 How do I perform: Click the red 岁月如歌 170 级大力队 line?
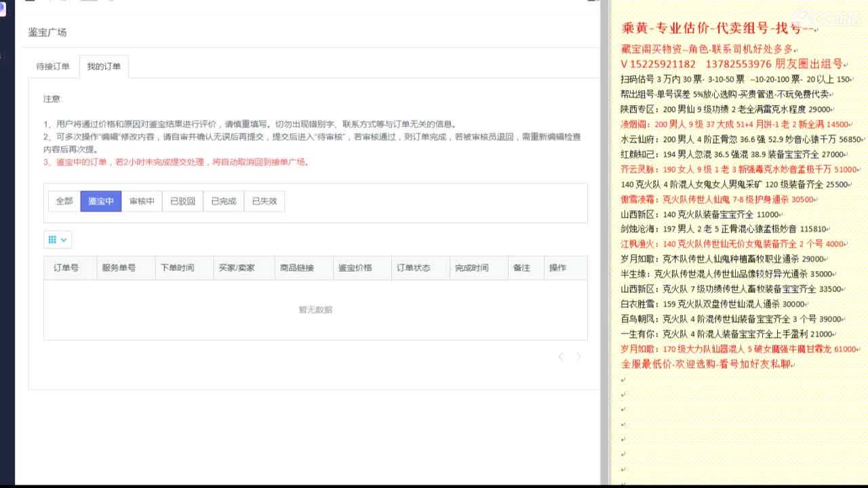click(x=740, y=349)
